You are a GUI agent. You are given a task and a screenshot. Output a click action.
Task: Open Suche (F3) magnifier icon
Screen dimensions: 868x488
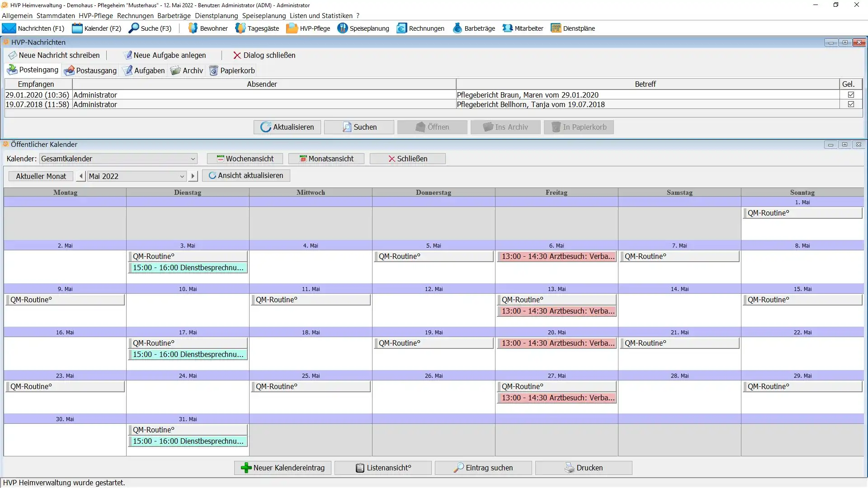click(134, 28)
